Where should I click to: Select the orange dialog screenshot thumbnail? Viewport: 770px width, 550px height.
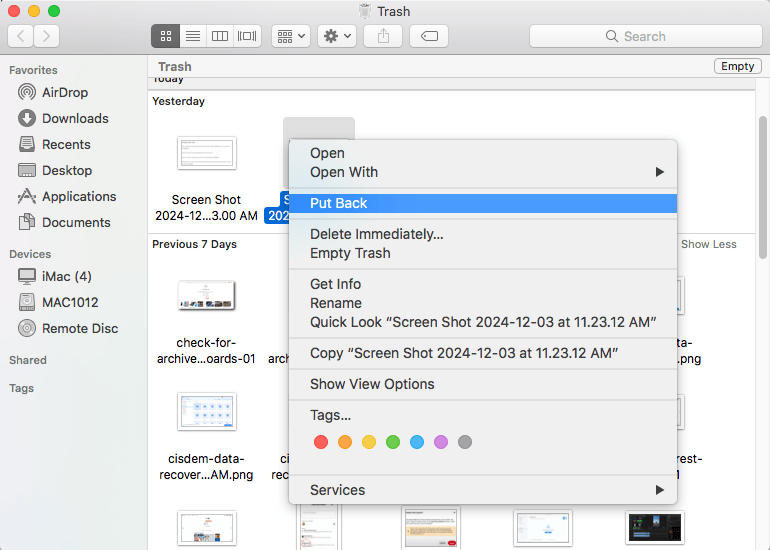point(431,528)
